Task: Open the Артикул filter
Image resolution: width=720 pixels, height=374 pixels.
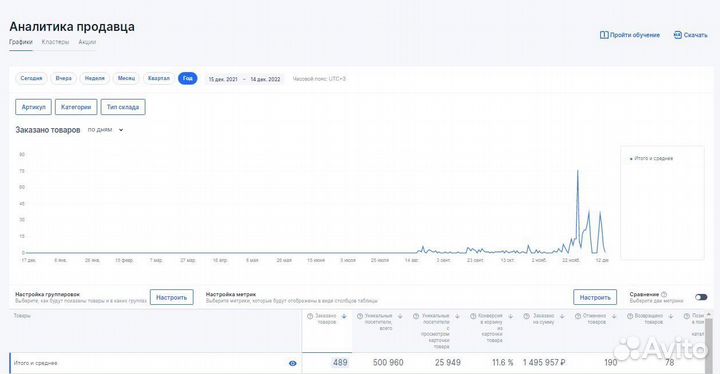Action: [x=34, y=107]
